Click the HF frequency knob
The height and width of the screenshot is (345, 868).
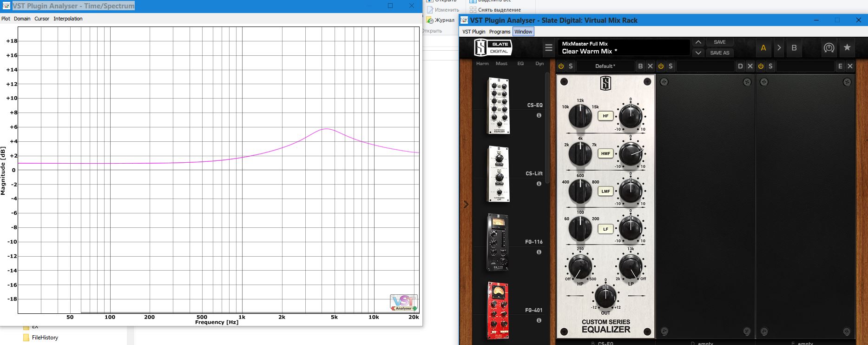click(x=580, y=116)
